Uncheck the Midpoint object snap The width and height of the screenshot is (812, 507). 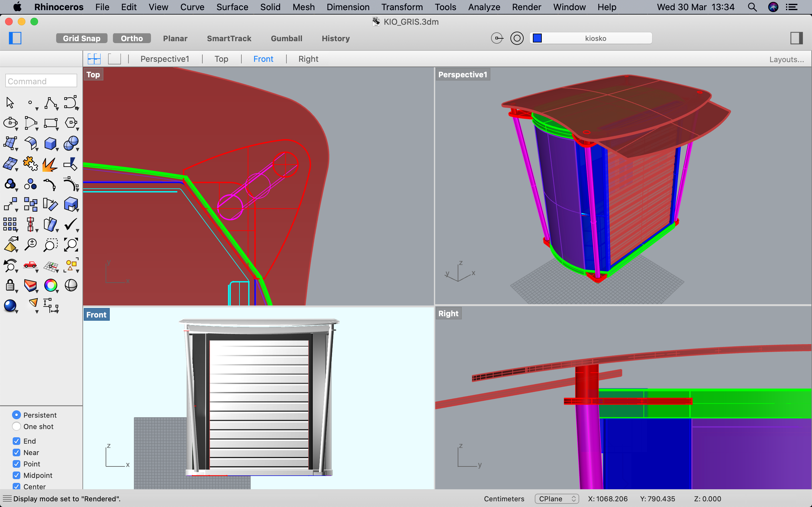[x=16, y=475]
